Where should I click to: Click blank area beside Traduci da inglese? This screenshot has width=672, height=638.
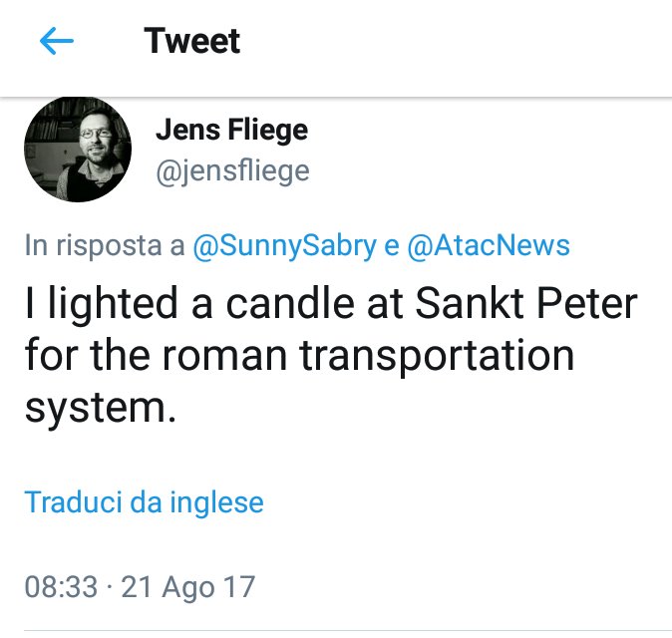point(459,501)
